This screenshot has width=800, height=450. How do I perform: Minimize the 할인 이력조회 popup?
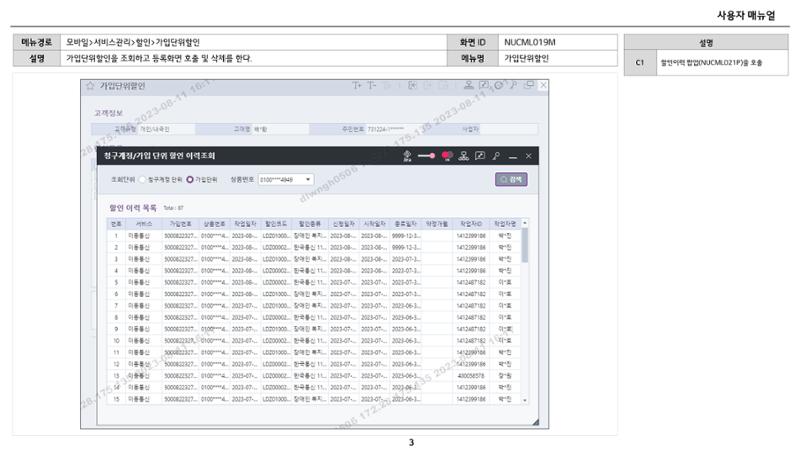pyautogui.click(x=513, y=156)
